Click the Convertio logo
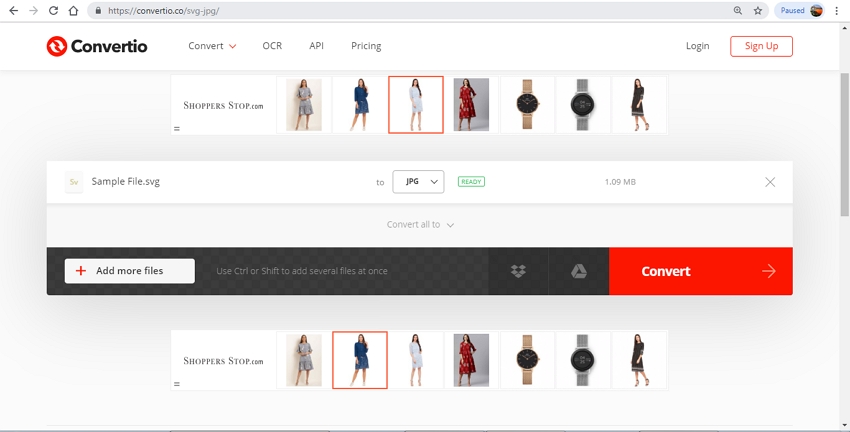 96,46
